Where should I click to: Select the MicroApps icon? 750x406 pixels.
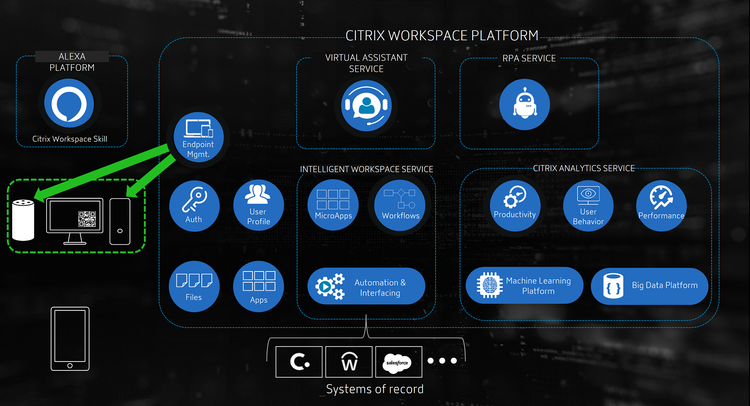[333, 205]
